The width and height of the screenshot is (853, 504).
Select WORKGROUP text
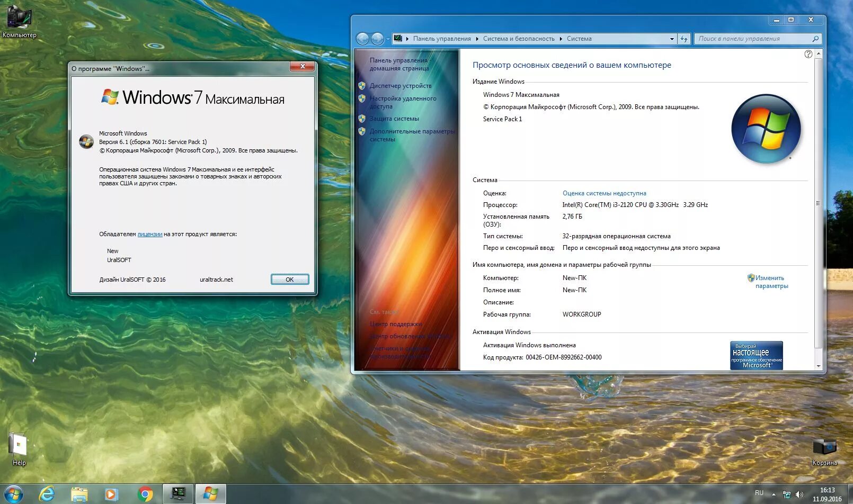(x=582, y=314)
